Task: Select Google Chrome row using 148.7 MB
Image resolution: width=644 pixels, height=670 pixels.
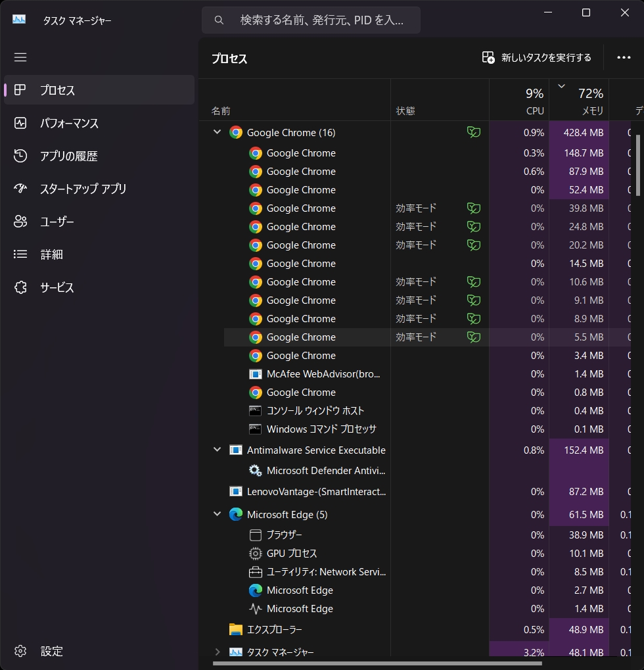Action: tap(427, 153)
